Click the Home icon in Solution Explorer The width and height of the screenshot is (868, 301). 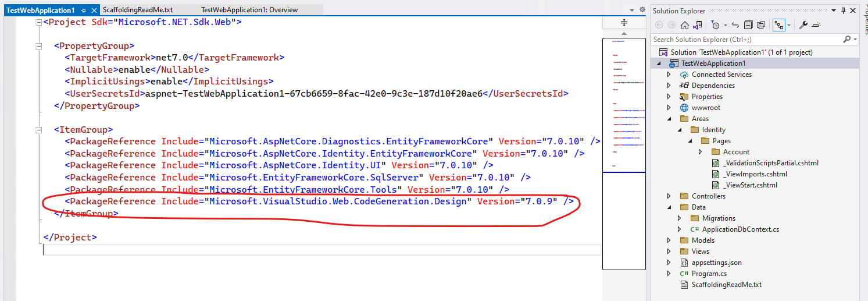tap(685, 25)
